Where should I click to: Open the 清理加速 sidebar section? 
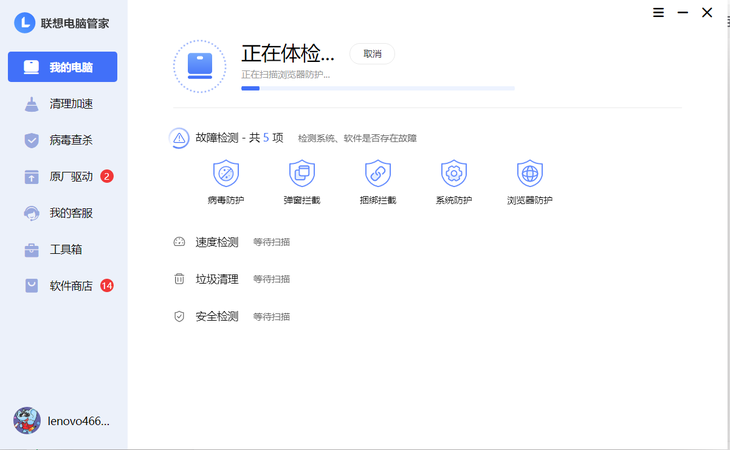[x=62, y=104]
